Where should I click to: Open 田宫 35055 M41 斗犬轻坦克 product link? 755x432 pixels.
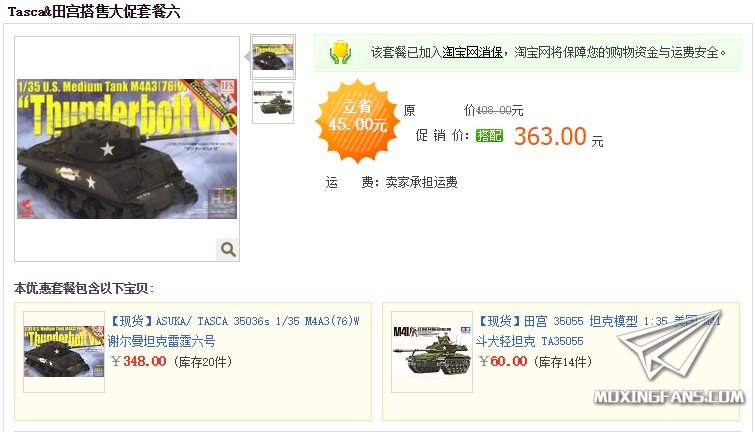click(x=598, y=331)
